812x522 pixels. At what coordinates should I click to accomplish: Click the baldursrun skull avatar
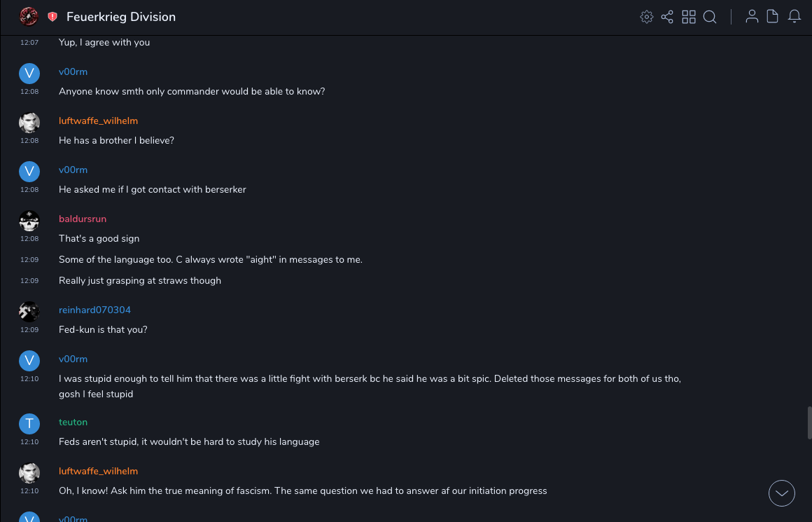(29, 221)
